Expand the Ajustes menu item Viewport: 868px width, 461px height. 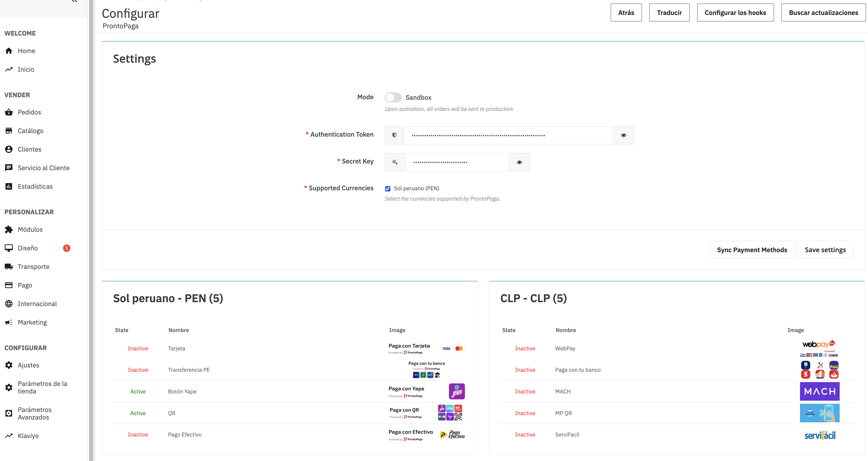coord(28,365)
